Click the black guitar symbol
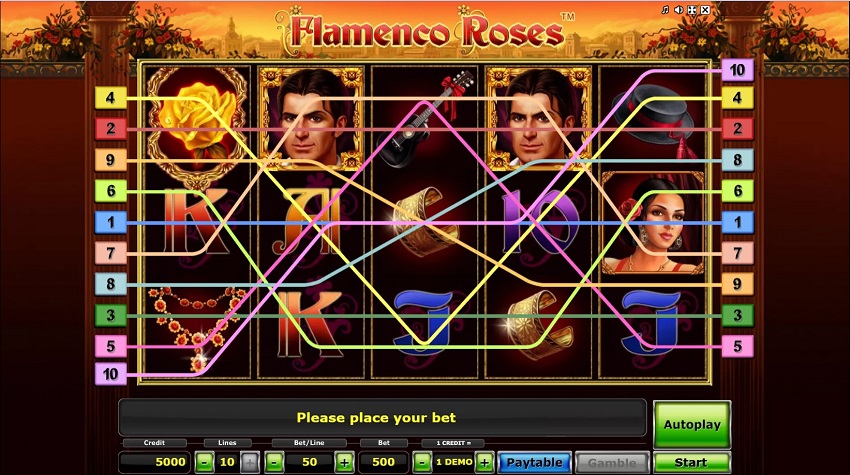This screenshot has height=475, width=850. [x=426, y=118]
